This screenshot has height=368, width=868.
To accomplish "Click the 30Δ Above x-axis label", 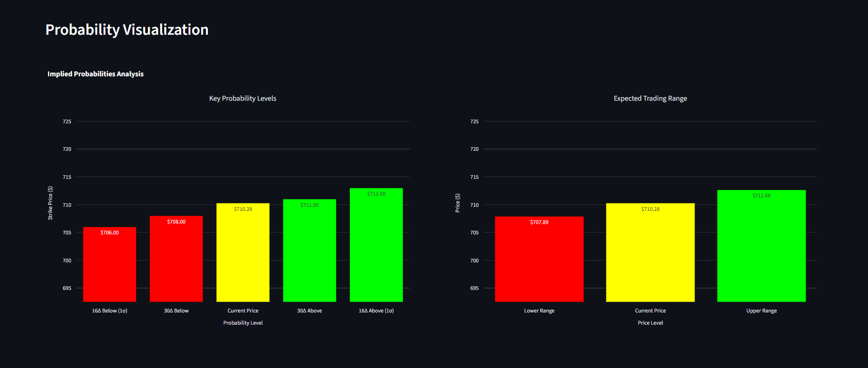I will 309,311.
